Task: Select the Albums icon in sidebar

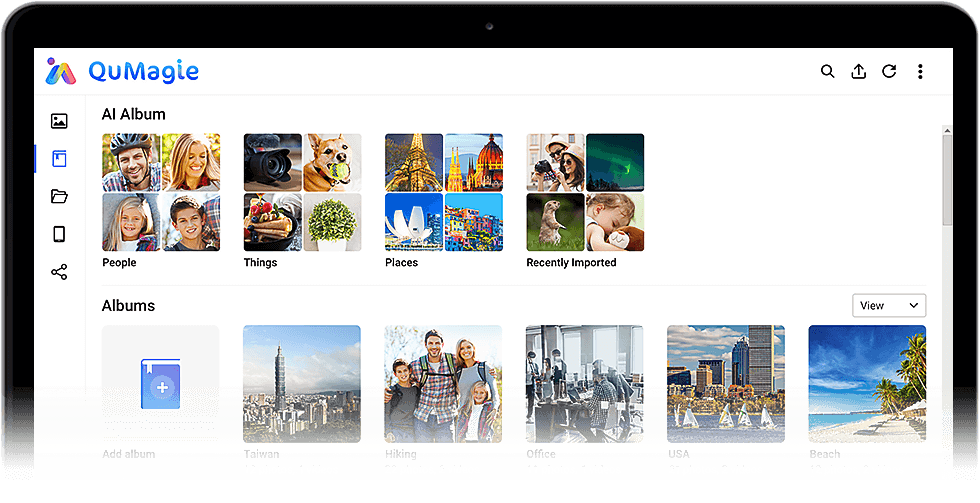Action: click(x=59, y=159)
